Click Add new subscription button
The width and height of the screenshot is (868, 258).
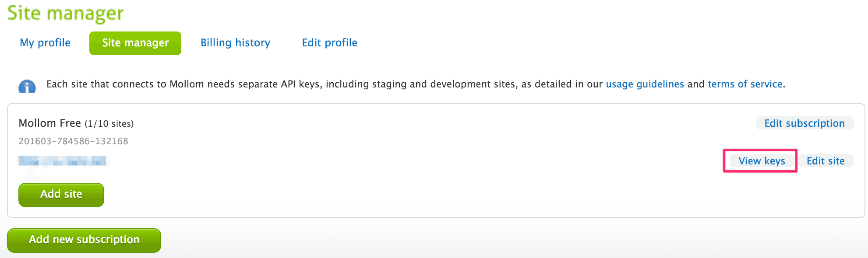[84, 240]
